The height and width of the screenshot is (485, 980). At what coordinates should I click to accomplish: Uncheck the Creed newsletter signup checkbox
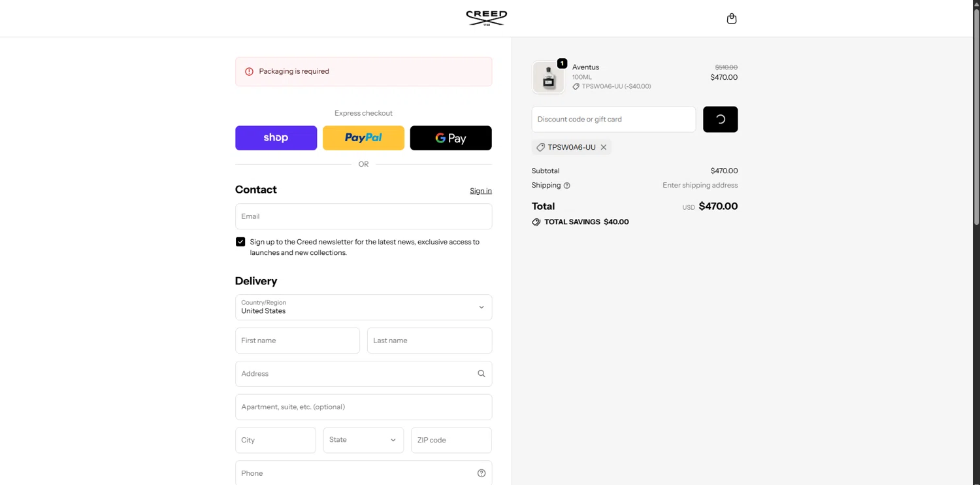(240, 242)
